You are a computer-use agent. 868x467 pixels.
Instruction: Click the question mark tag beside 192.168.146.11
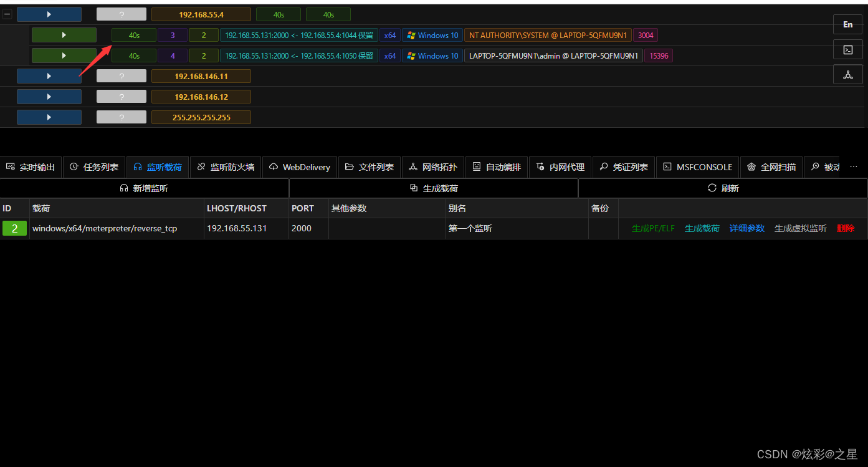coord(122,76)
